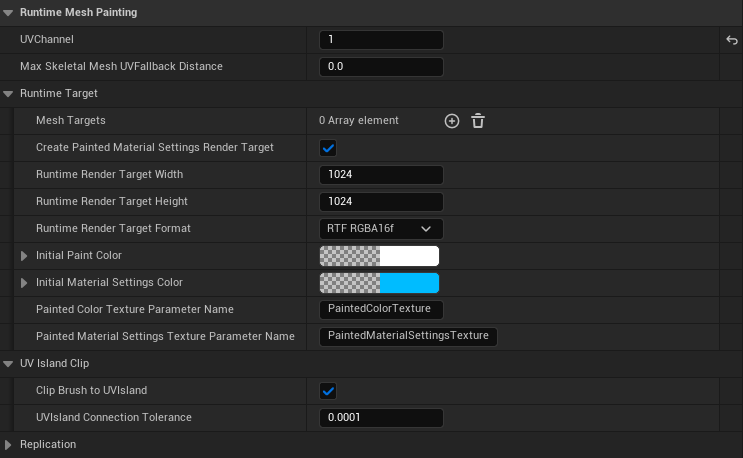The width and height of the screenshot is (743, 458).
Task: Collapse the Runtime Target category
Action: click(8, 94)
